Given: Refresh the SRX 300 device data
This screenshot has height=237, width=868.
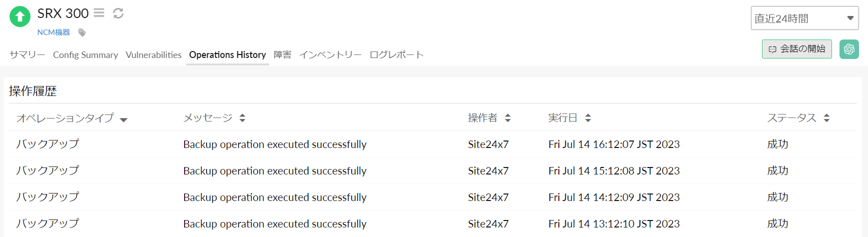Looking at the screenshot, I should click(x=118, y=13).
